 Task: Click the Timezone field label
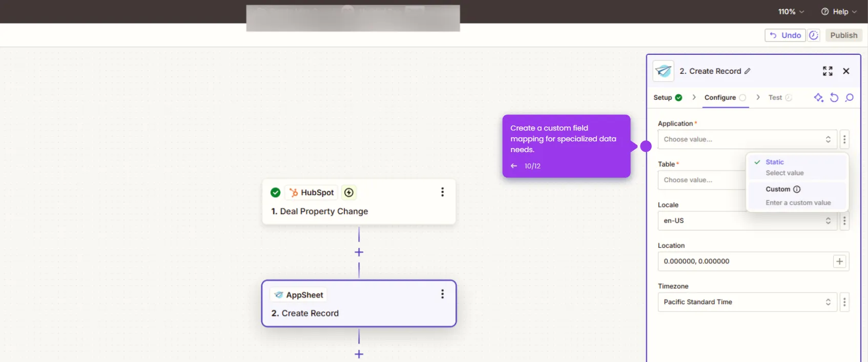673,286
